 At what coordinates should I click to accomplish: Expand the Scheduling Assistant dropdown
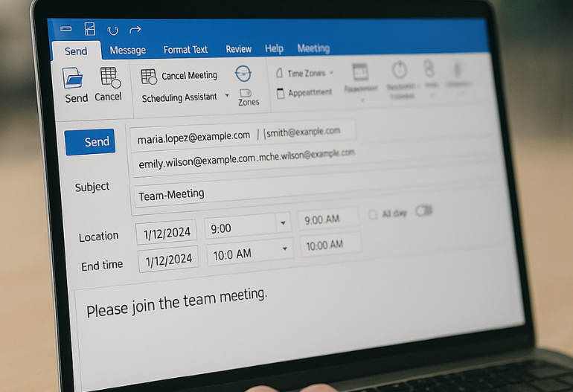226,97
